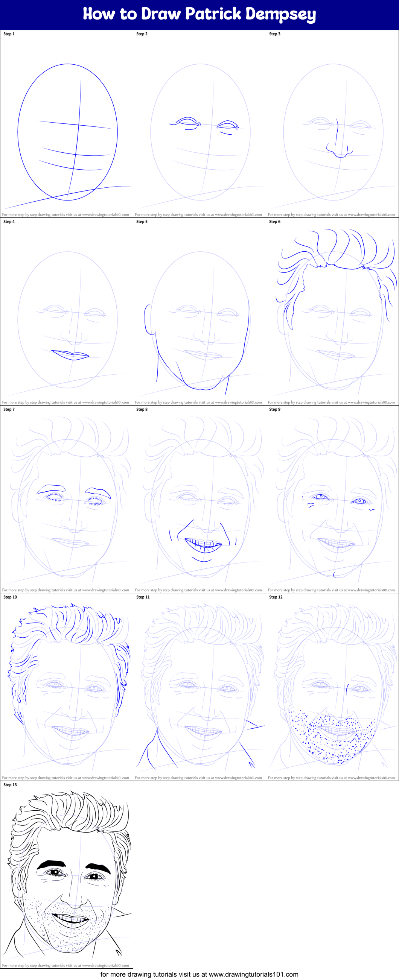Click the 'Step 4' label

click(9, 222)
